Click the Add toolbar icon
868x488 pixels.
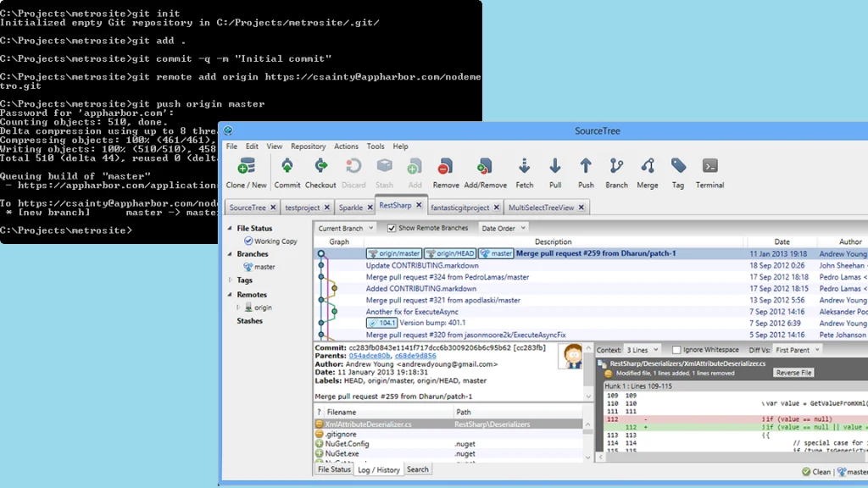[x=415, y=167]
